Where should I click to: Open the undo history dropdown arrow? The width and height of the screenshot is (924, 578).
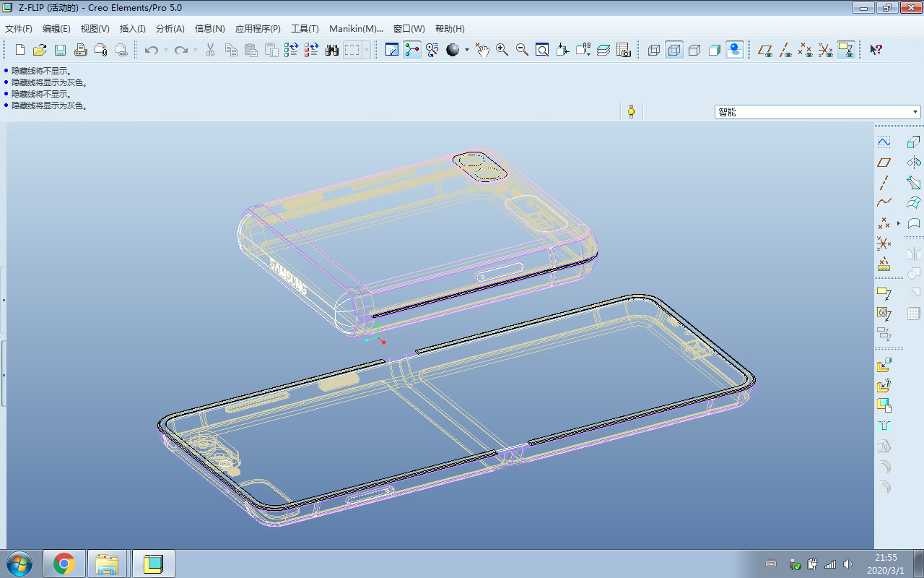click(165, 50)
